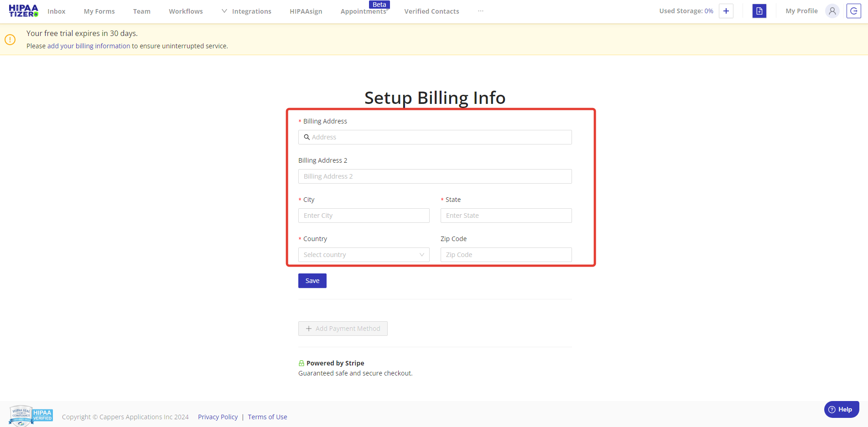
Task: Click the logout icon at top right
Action: point(853,10)
